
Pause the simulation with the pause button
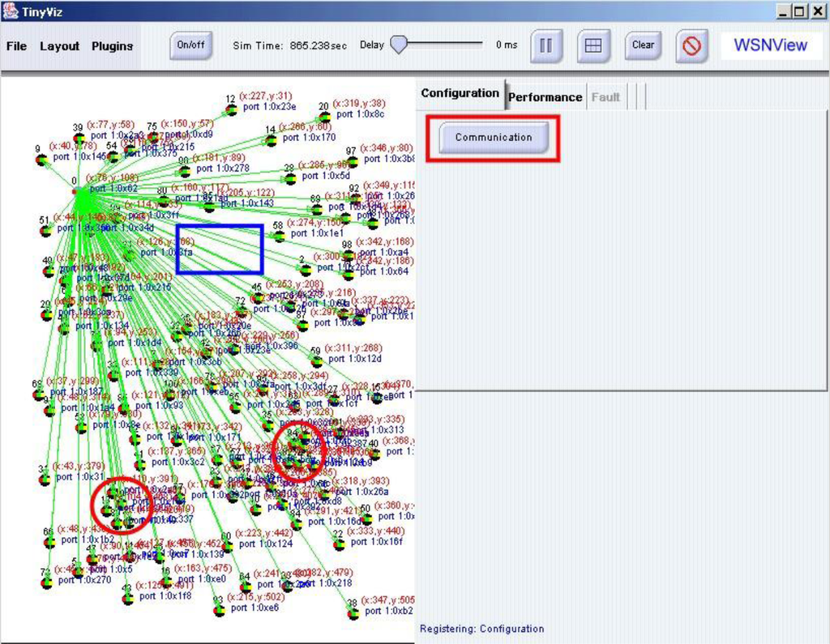(546, 45)
